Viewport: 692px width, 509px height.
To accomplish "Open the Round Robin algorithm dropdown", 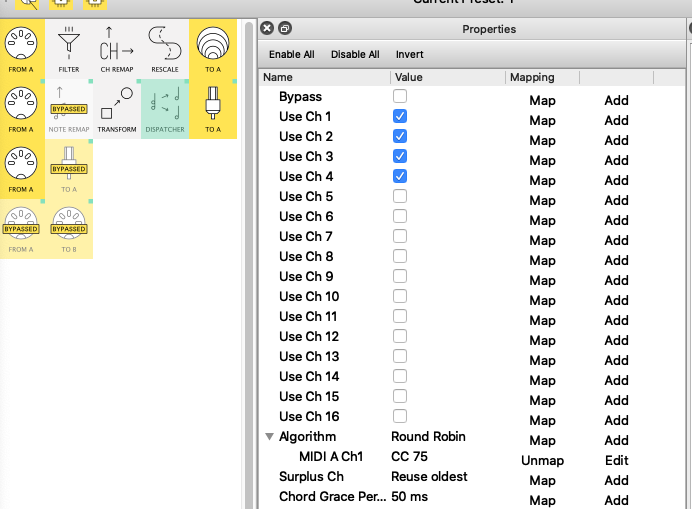I will (x=428, y=437).
